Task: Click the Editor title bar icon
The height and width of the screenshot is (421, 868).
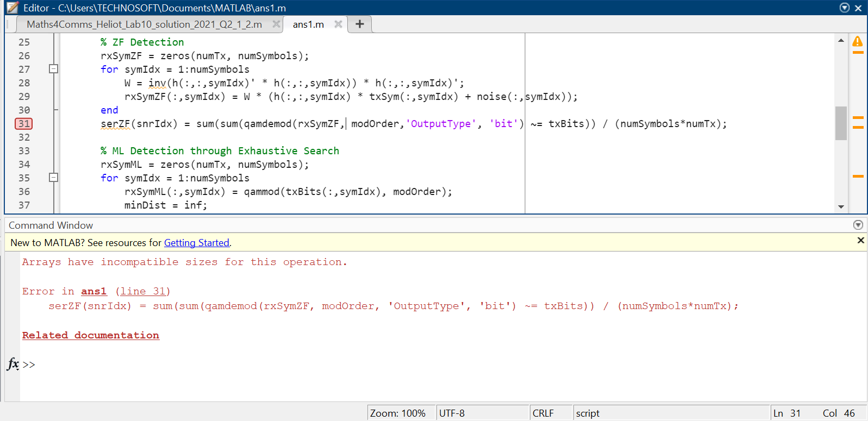Action: pos(12,8)
